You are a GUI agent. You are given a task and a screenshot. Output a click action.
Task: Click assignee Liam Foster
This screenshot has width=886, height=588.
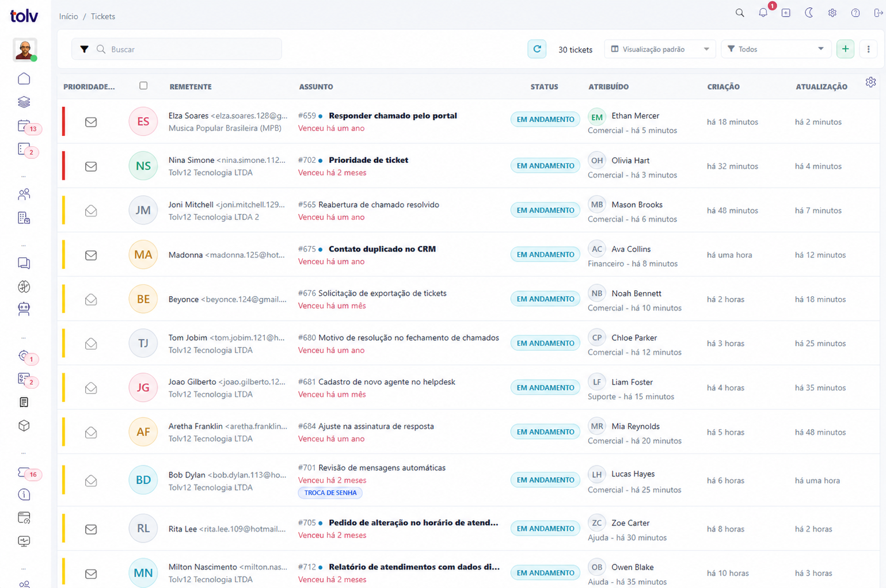click(632, 382)
